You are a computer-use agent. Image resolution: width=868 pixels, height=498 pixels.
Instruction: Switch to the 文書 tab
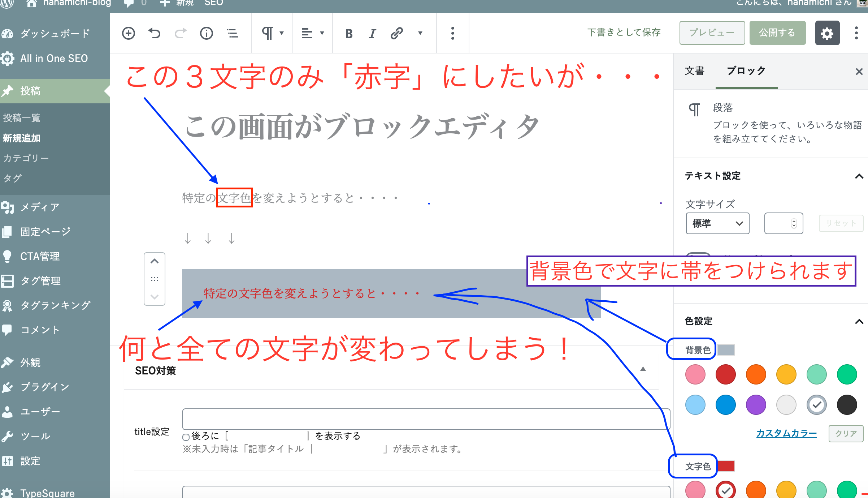click(x=695, y=71)
